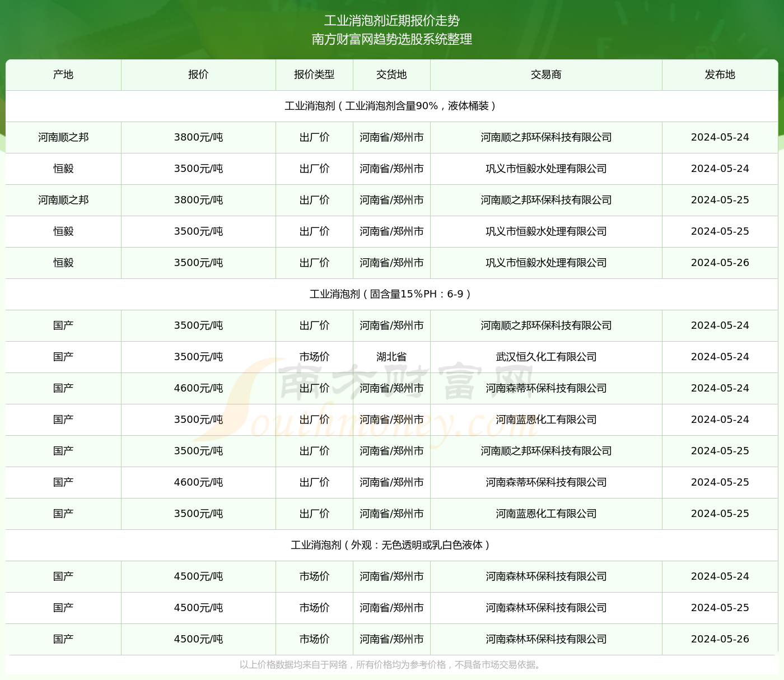Viewport: 784px width, 680px height.
Task: Select the section heading mentioning 含量90%，液体桶装
Action: click(392, 106)
